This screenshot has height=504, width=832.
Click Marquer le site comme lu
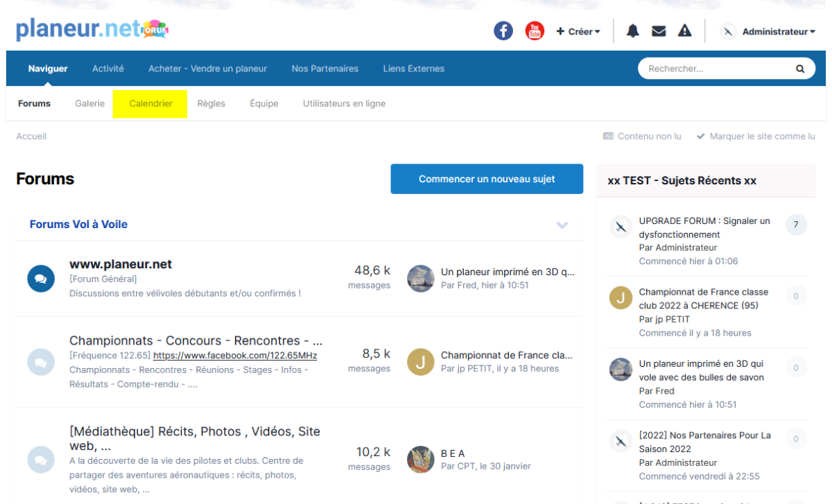click(x=756, y=136)
